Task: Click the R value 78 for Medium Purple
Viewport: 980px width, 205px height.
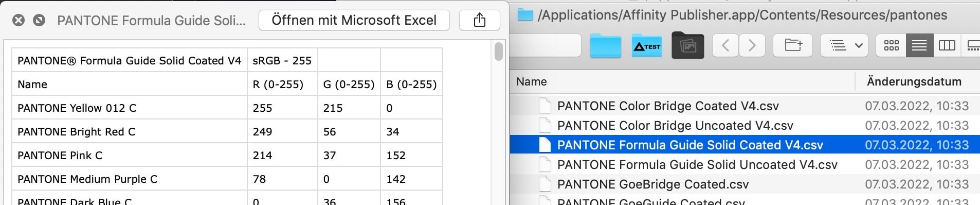Action: [282, 179]
